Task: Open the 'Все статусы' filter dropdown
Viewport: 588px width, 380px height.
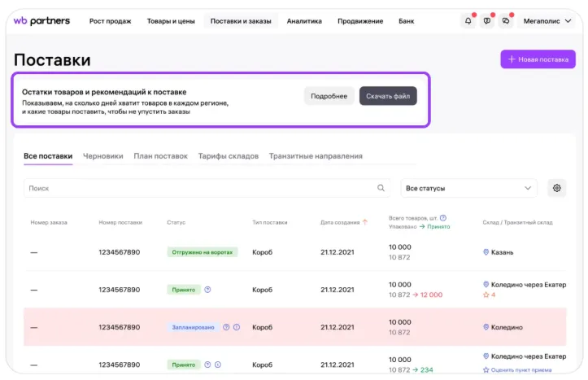Action: tap(468, 188)
